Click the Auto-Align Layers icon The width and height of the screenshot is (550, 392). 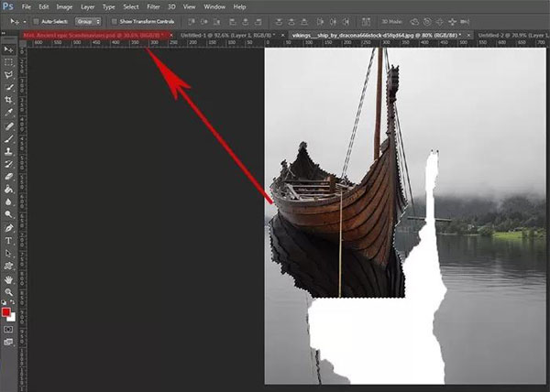tap(366, 22)
